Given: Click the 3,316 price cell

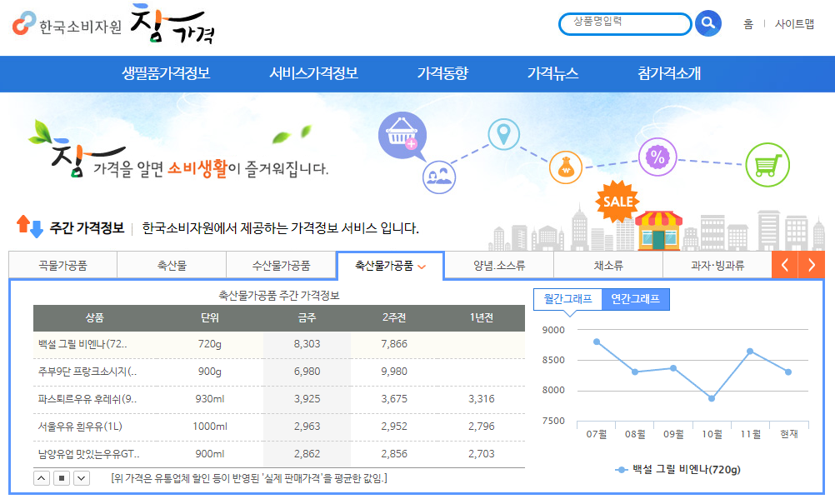Looking at the screenshot, I should pyautogui.click(x=482, y=399).
